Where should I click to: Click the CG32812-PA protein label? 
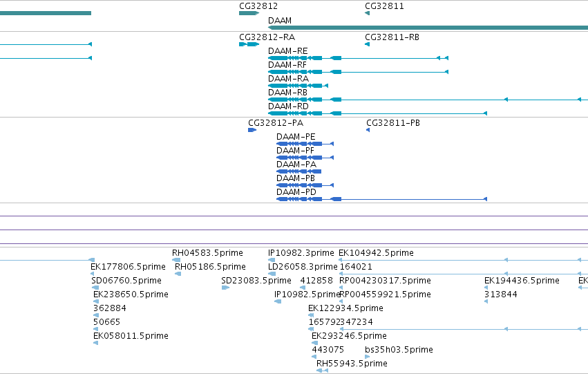click(276, 123)
